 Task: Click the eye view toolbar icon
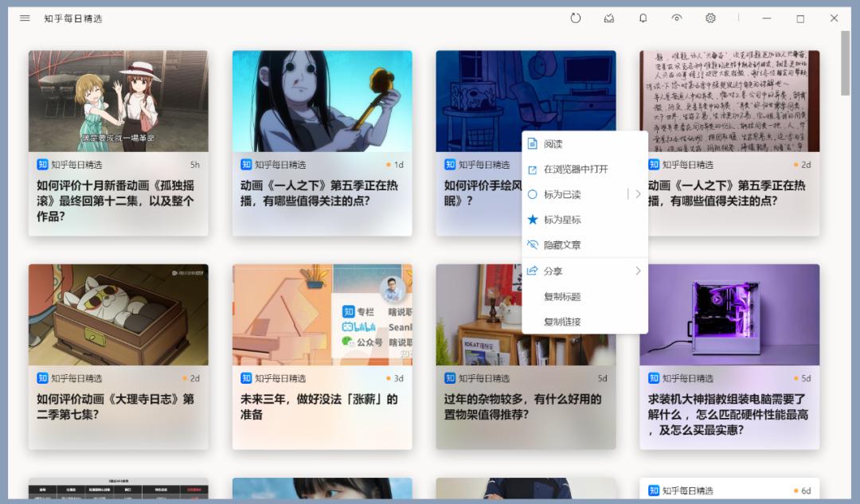tap(676, 18)
